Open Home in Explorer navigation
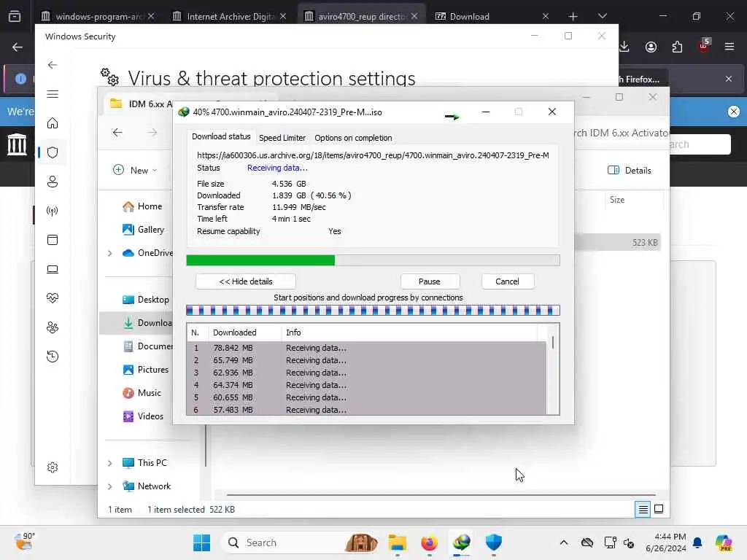Viewport: 747px width, 560px height. coord(142,206)
